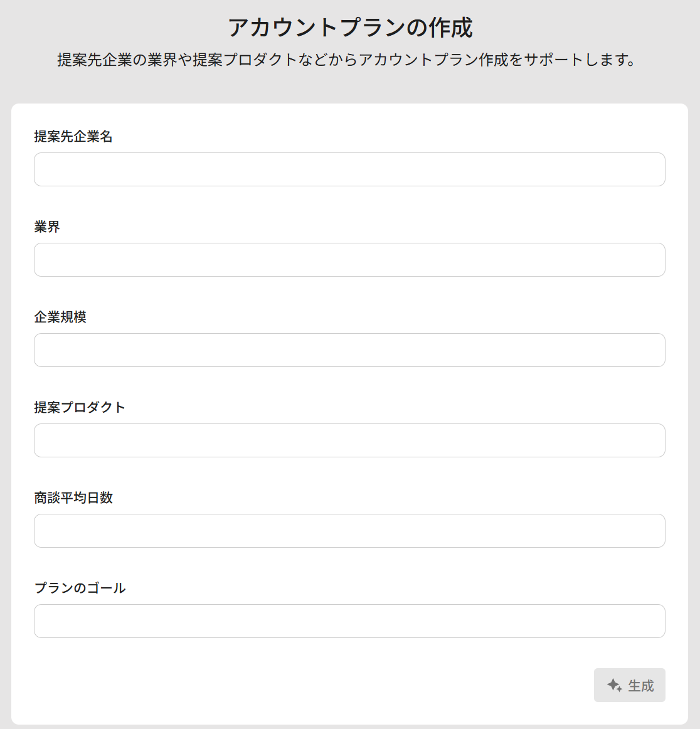Select the 企業規模 label above its field

tap(60, 317)
